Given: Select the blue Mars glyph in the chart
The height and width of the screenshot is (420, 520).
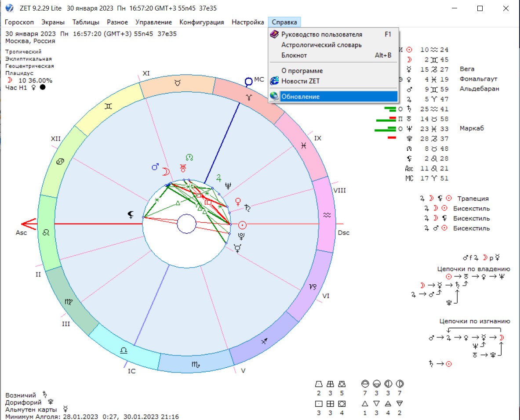Looking at the screenshot, I should pyautogui.click(x=155, y=167).
